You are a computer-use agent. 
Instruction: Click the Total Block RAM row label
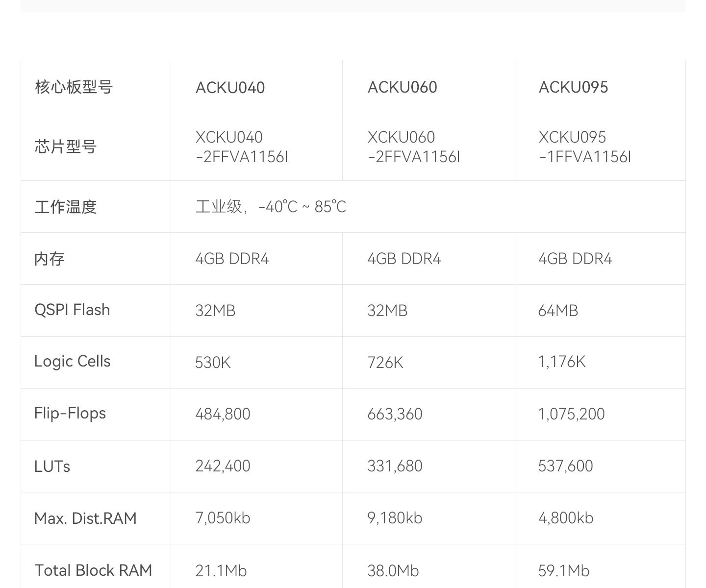pos(93,570)
